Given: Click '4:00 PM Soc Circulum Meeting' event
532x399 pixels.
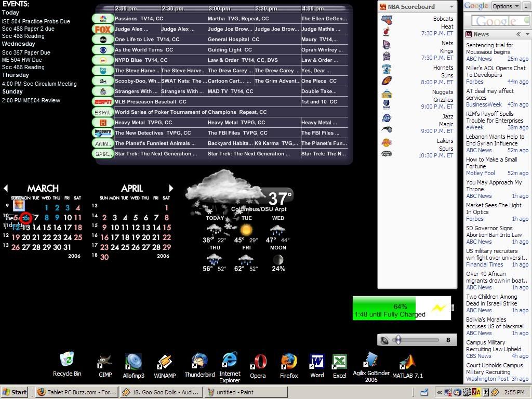Looking at the screenshot, I should [39, 84].
